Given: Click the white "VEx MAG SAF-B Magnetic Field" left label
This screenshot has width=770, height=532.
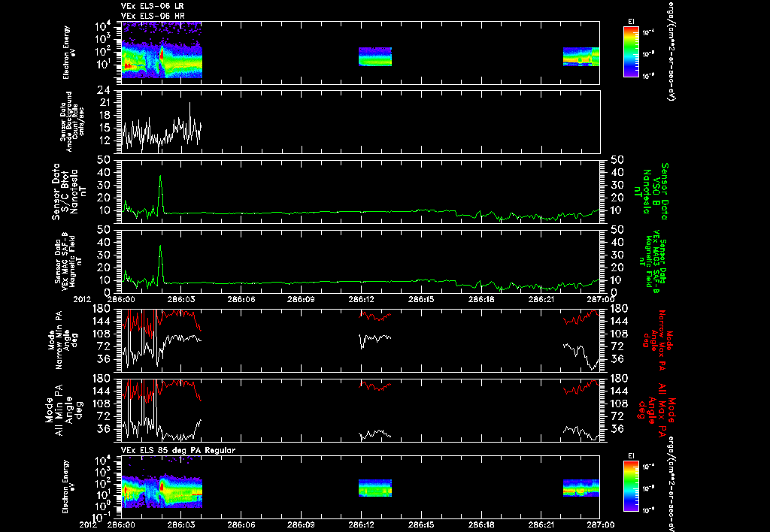Looking at the screenshot, I should pyautogui.click(x=68, y=262).
